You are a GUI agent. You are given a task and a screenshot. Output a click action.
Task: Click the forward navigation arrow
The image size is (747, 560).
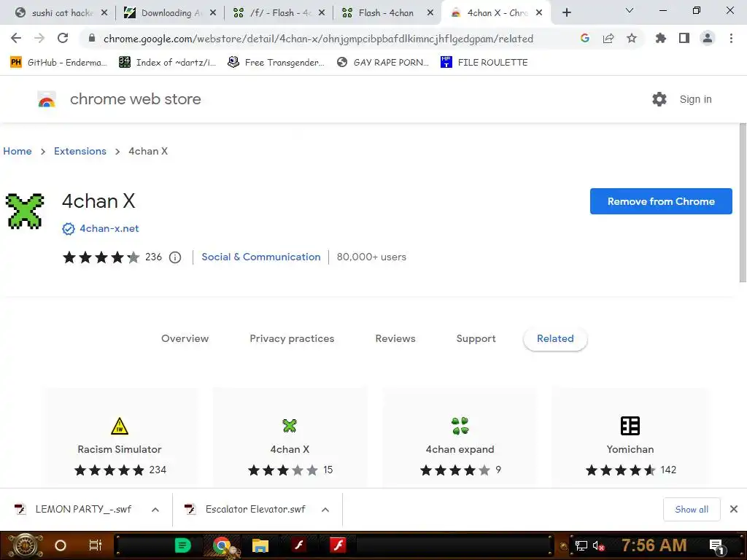(39, 38)
